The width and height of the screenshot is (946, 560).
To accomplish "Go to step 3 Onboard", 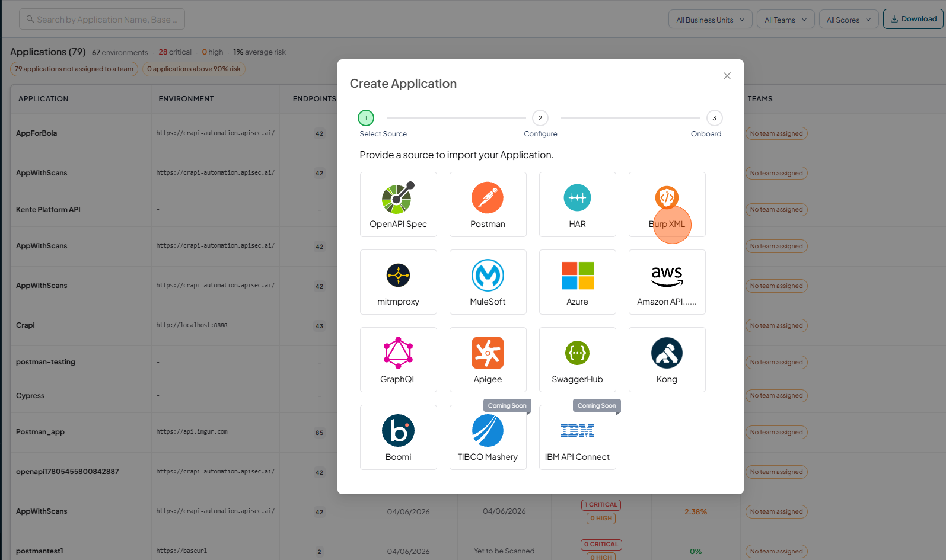I will (x=715, y=118).
